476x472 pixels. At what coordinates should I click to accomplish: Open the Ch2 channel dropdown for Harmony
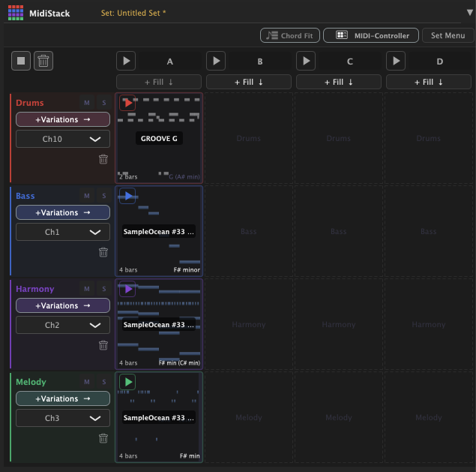point(63,325)
